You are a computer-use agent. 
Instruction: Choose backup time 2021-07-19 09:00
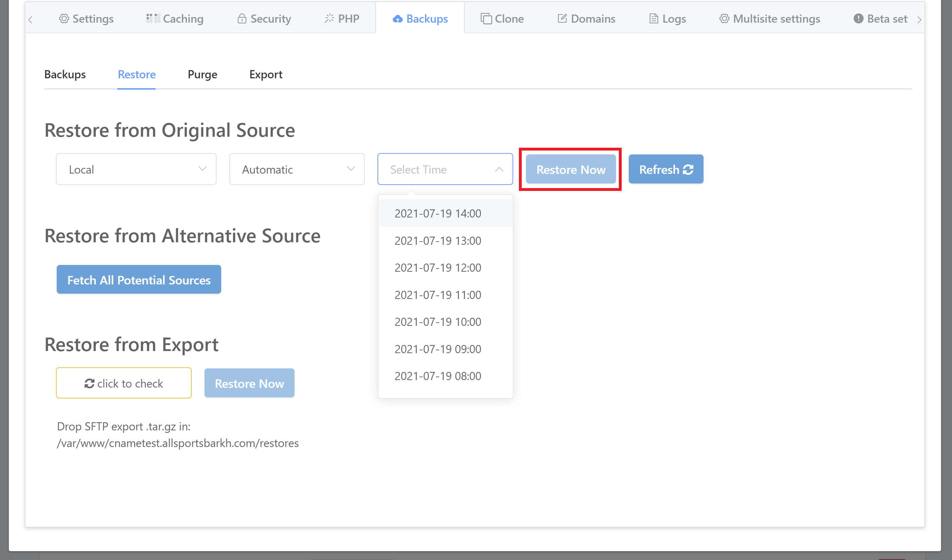[446, 349]
